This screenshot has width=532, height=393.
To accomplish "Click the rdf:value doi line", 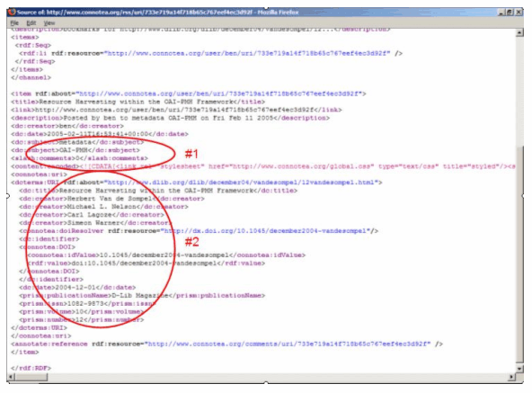I will point(146,263).
